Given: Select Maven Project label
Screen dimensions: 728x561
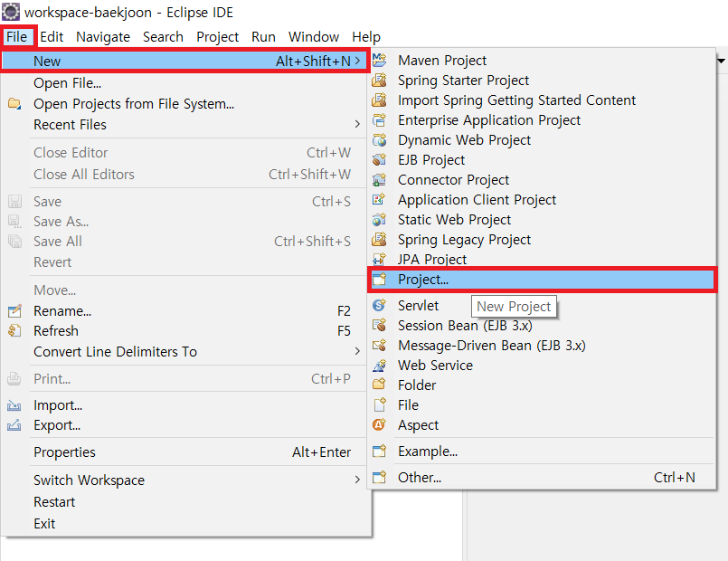Looking at the screenshot, I should click(442, 61).
